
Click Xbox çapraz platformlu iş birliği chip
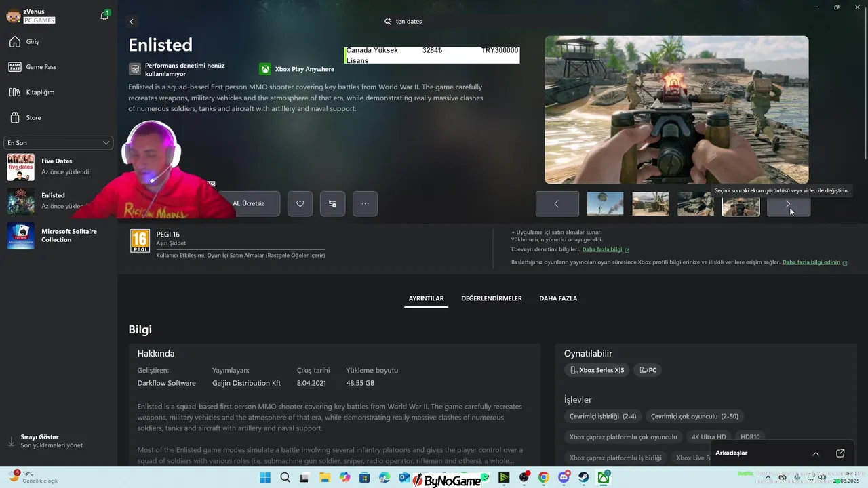(615, 457)
